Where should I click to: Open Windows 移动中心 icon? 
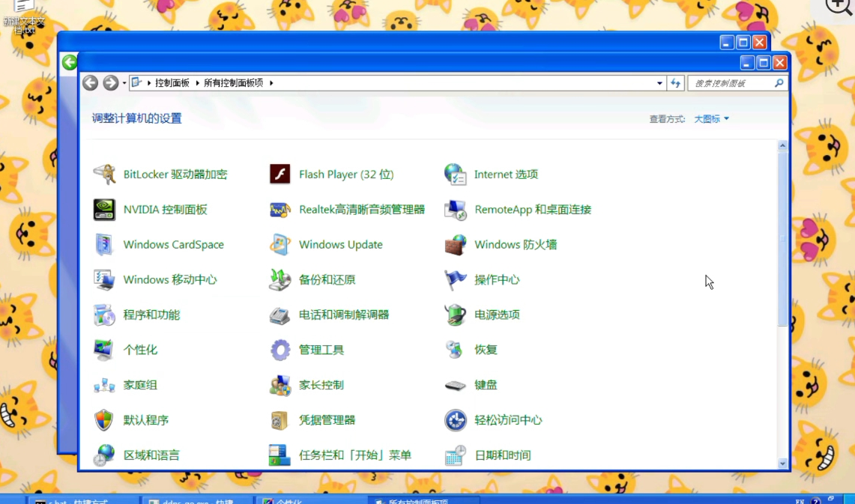click(x=104, y=279)
